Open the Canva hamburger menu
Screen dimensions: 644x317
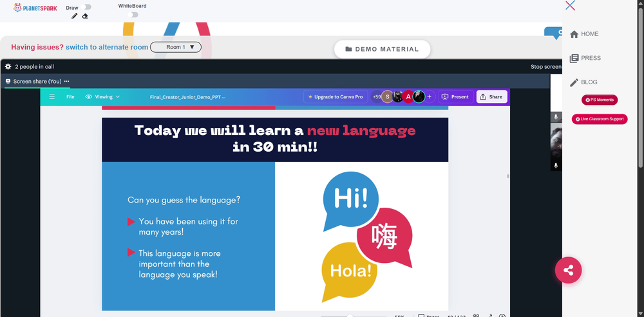point(52,97)
